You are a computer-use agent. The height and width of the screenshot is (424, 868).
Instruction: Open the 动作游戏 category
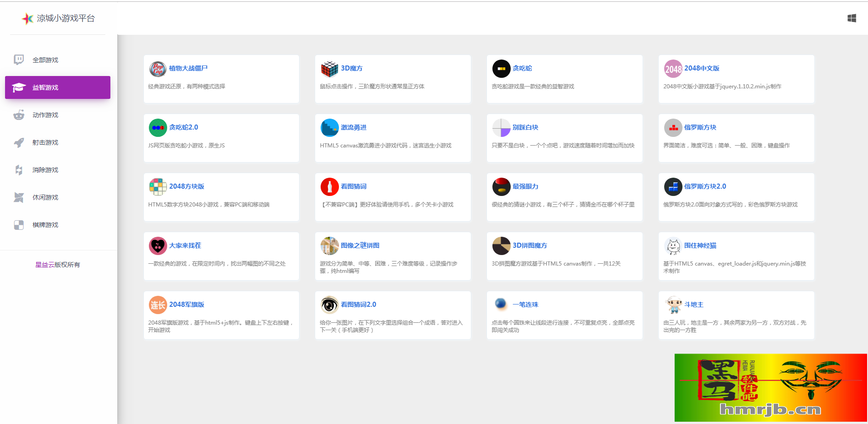(x=45, y=115)
